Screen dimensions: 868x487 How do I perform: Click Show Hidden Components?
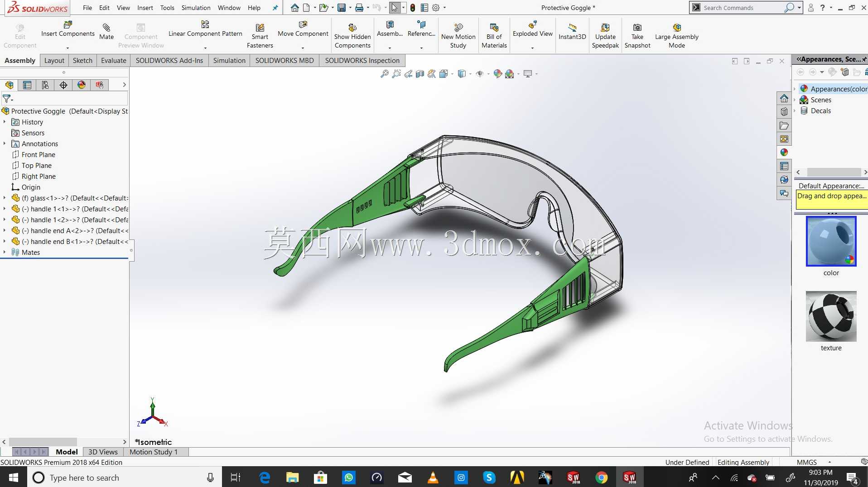(x=352, y=36)
